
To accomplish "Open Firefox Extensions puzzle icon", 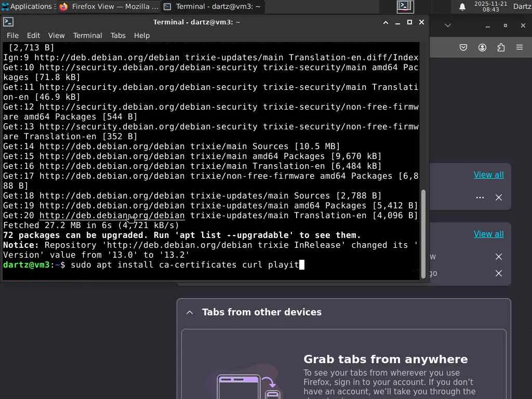I will pyautogui.click(x=501, y=47).
